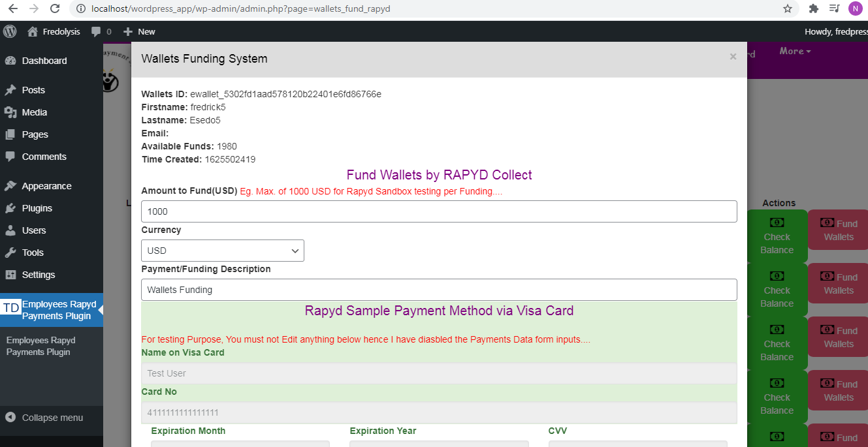Image resolution: width=868 pixels, height=447 pixels.
Task: Click Firstname fredrick5 text
Action: [184, 107]
